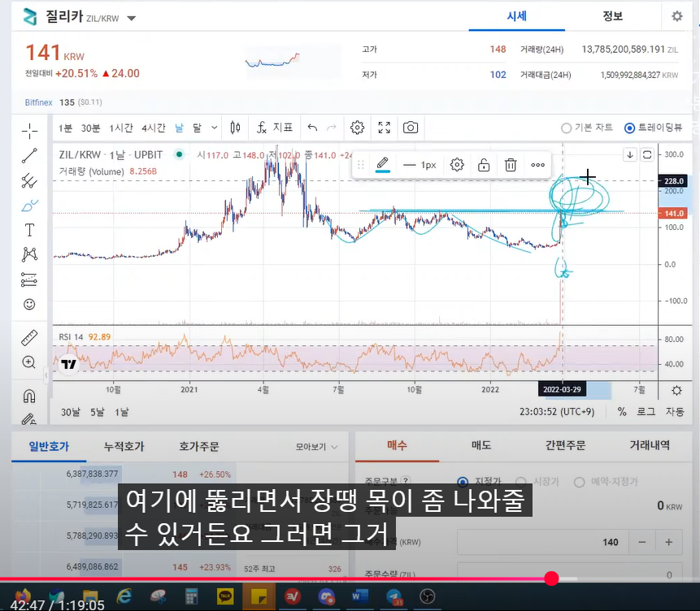Select the TradingView chart radio option
Viewport: 700px width, 611px height.
point(630,128)
